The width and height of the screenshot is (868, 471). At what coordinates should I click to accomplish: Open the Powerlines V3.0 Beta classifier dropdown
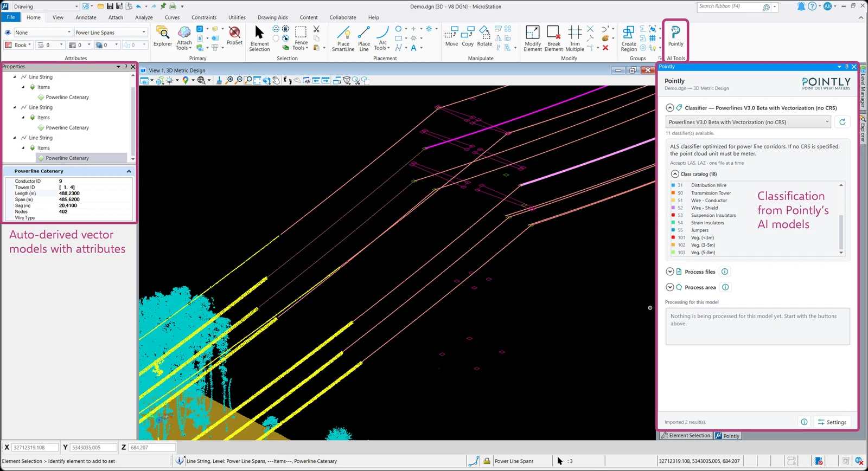[748, 122]
